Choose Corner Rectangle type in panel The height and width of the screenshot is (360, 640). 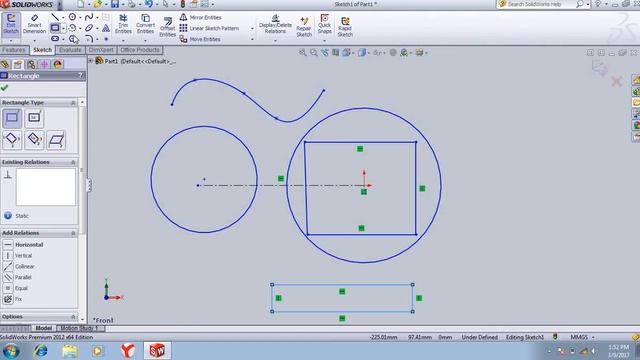(12, 118)
